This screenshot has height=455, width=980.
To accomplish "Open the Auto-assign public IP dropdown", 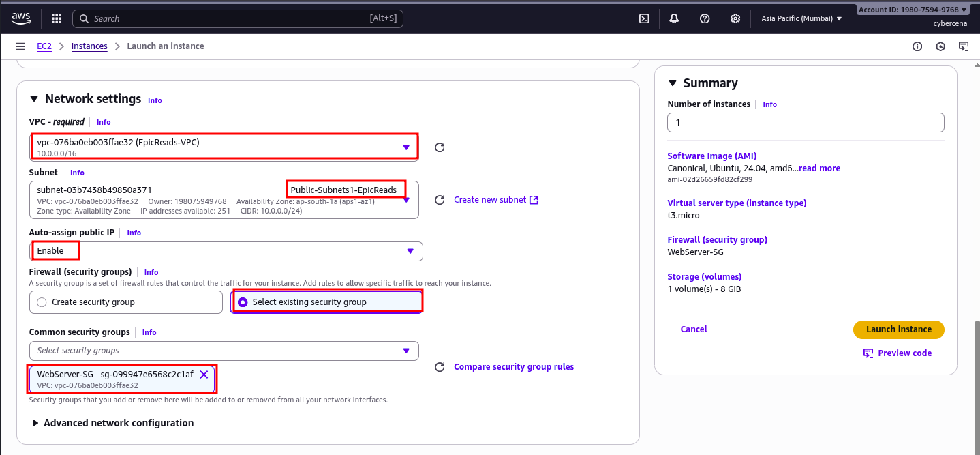I will (226, 251).
